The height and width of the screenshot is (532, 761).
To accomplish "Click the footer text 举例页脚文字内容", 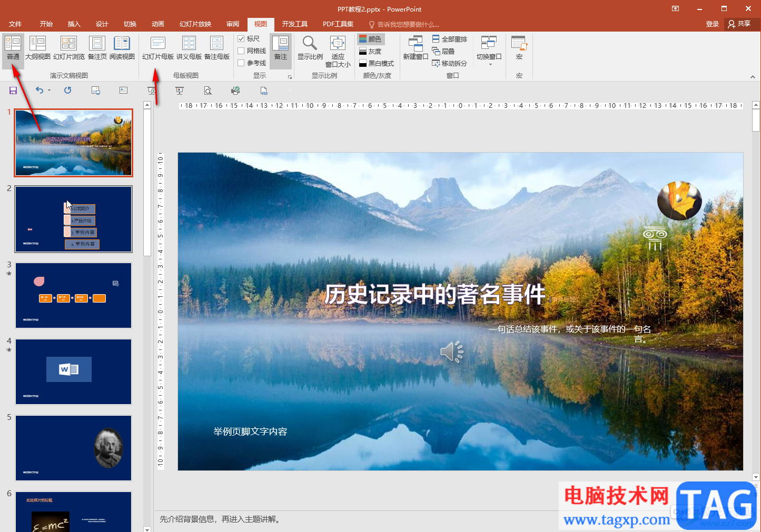I will (250, 431).
